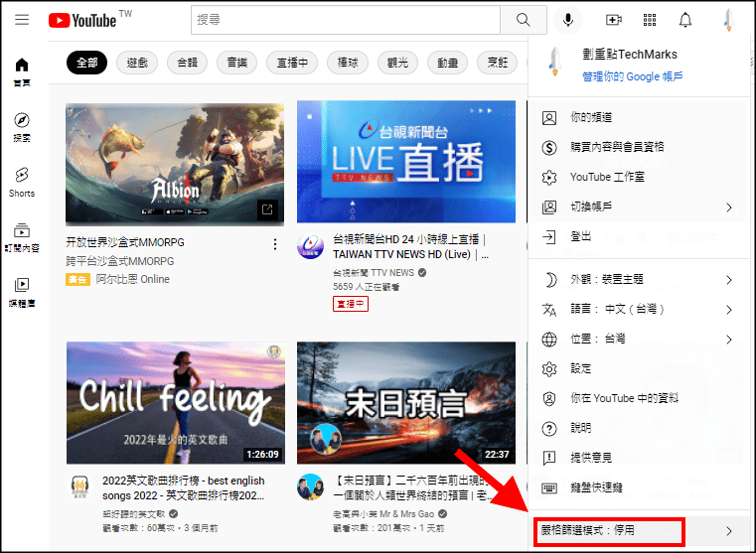This screenshot has width=756, height=553.
Task: Click channel name 台視新聞 TTV NEWS
Action: point(374,273)
